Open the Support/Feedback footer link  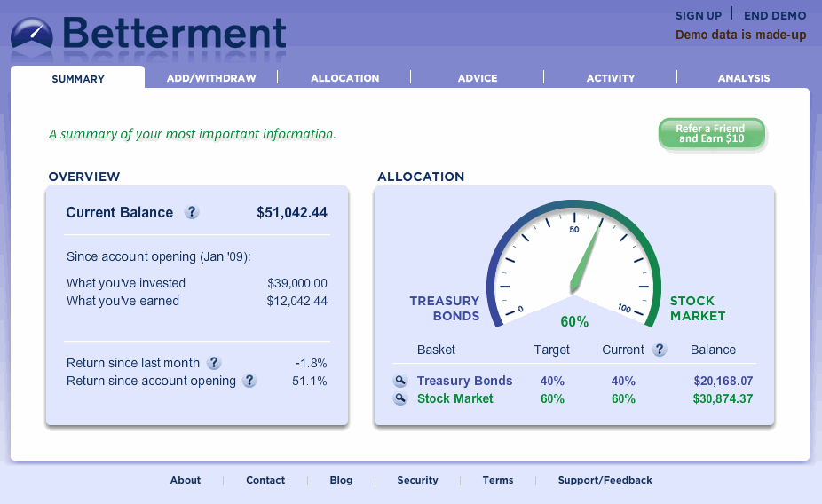tap(605, 480)
